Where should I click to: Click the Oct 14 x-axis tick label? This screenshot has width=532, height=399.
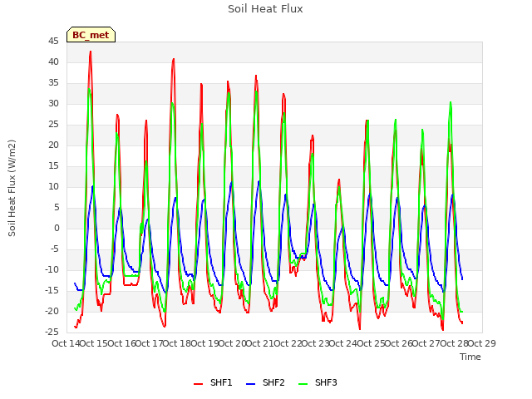(66, 343)
